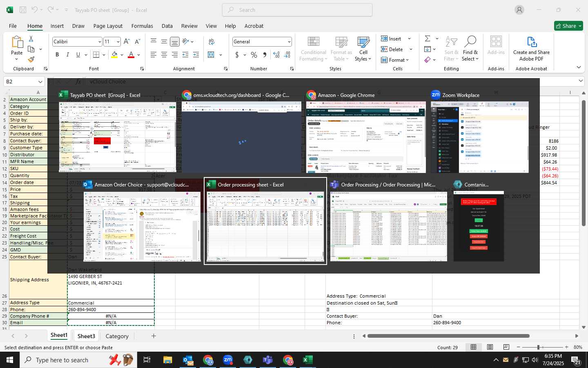The image size is (588, 368).
Task: Click the Insert cells button
Action: coord(391,38)
